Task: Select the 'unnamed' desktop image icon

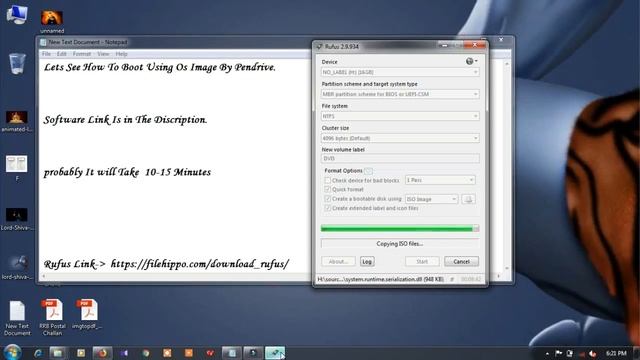Action: [52, 22]
